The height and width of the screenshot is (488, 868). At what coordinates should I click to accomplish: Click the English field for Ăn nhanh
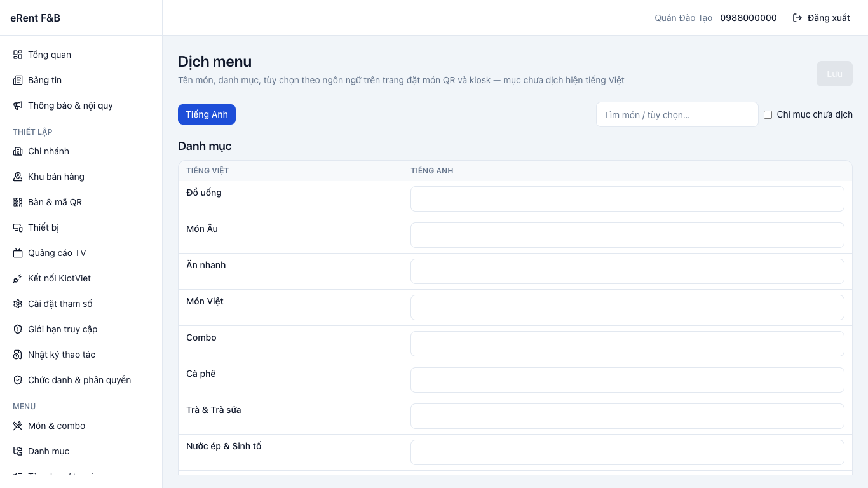tap(627, 271)
